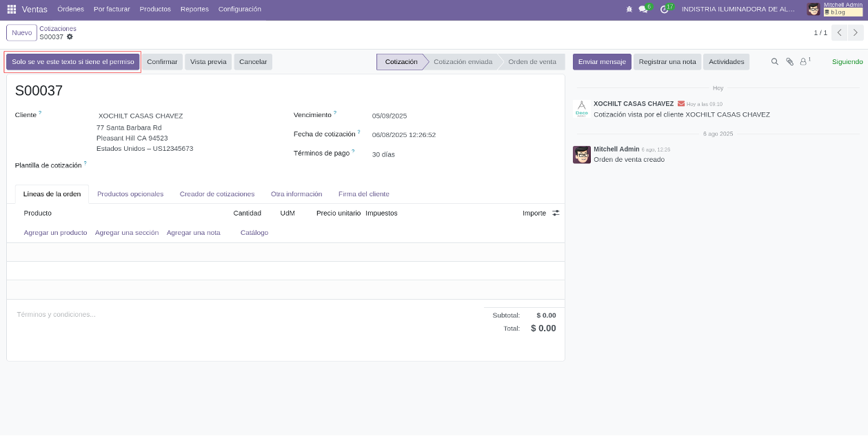This screenshot has height=436, width=868.
Task: Open the Configuración menu
Action: click(240, 10)
